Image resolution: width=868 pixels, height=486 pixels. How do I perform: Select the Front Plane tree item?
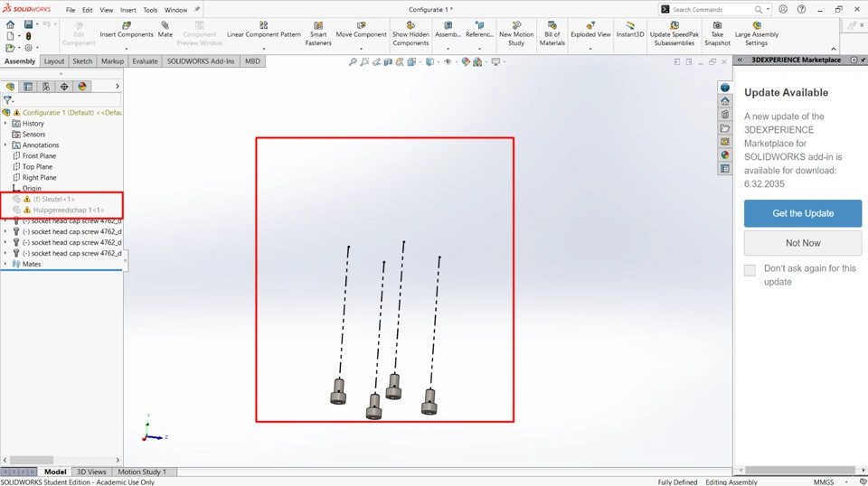pos(39,156)
